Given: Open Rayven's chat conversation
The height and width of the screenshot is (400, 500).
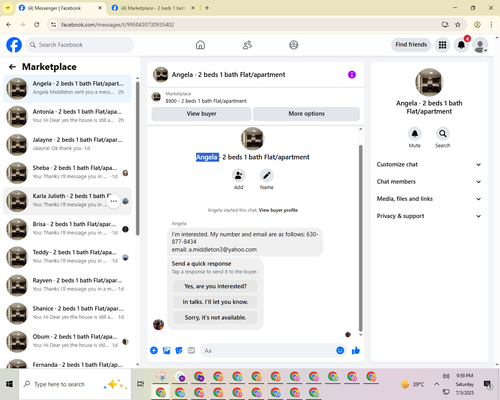Looking at the screenshot, I should [67, 286].
